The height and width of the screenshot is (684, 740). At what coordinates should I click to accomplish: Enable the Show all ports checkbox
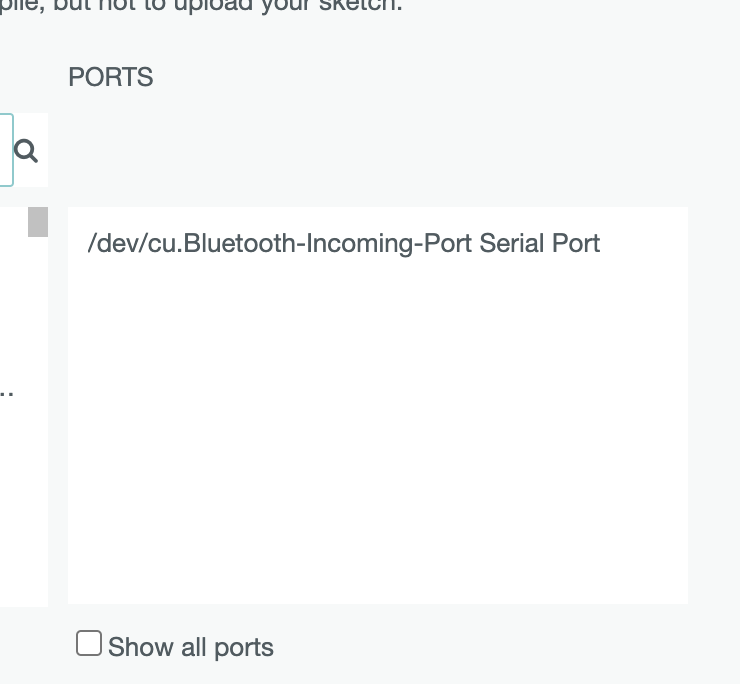(x=89, y=643)
